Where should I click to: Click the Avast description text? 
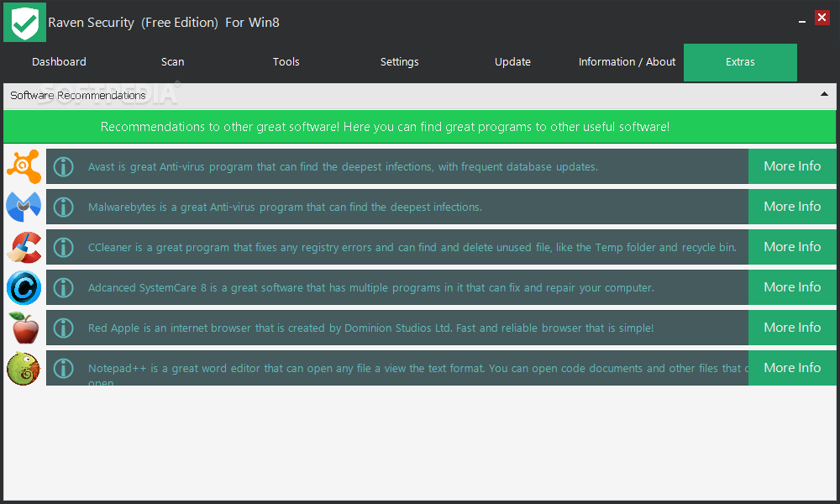coord(343,167)
